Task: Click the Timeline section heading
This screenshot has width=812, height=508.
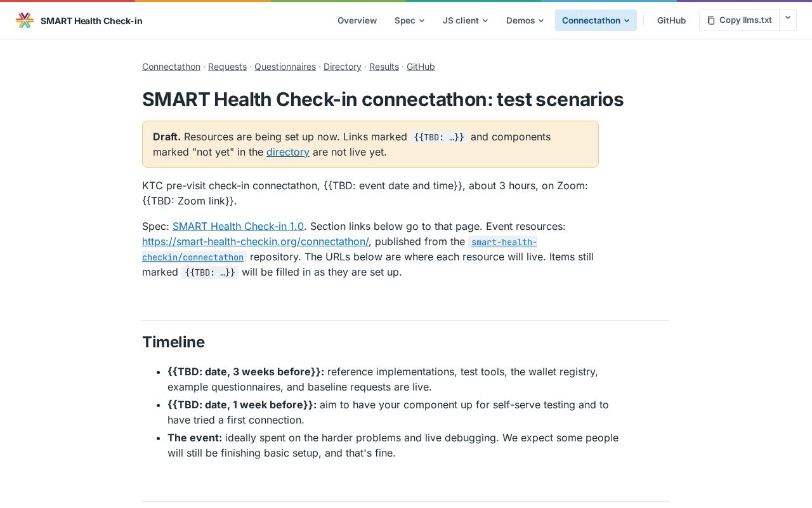Action: pyautogui.click(x=173, y=342)
